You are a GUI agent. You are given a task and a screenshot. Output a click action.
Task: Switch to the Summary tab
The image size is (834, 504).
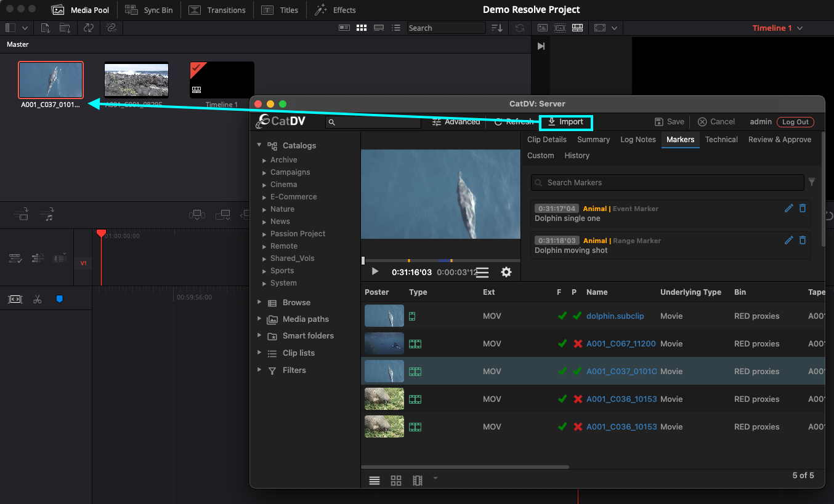(594, 140)
